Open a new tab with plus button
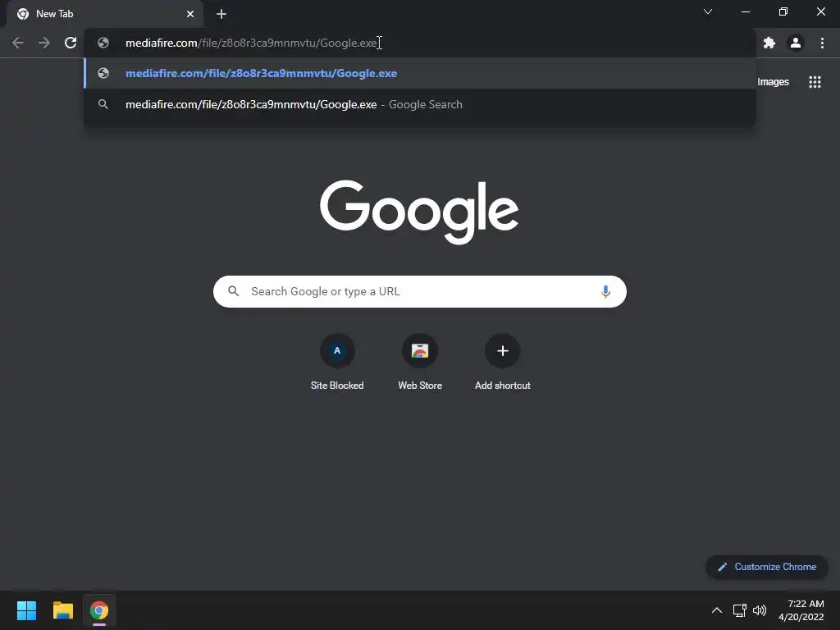The height and width of the screenshot is (630, 840). click(221, 14)
